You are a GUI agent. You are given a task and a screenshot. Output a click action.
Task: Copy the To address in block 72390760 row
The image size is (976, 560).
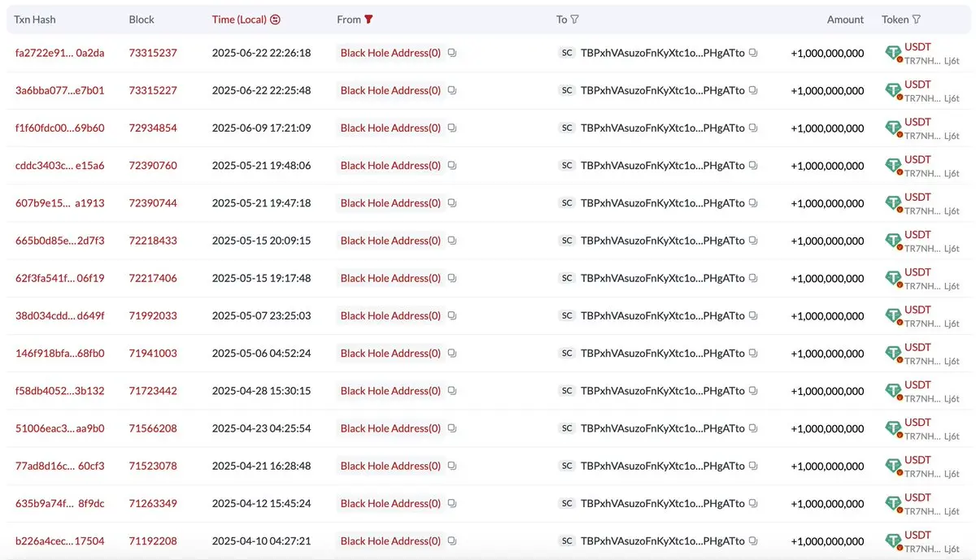click(753, 165)
